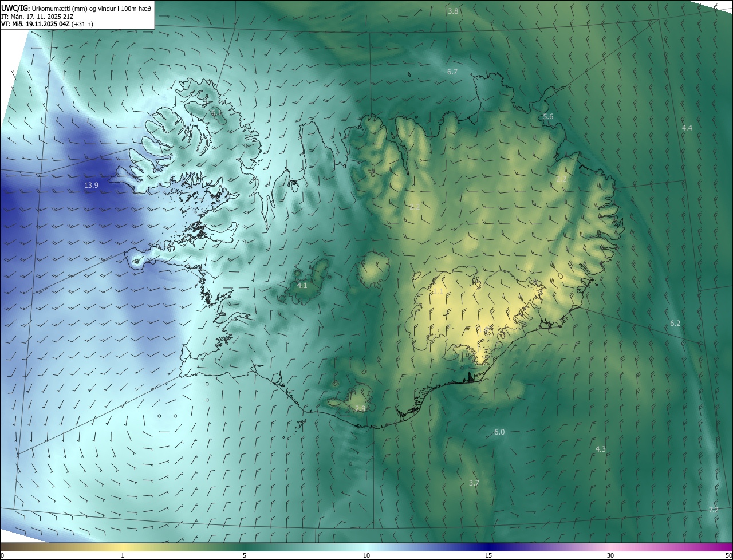Click the 13.9 value label
The height and width of the screenshot is (560, 733).
pyautogui.click(x=91, y=185)
